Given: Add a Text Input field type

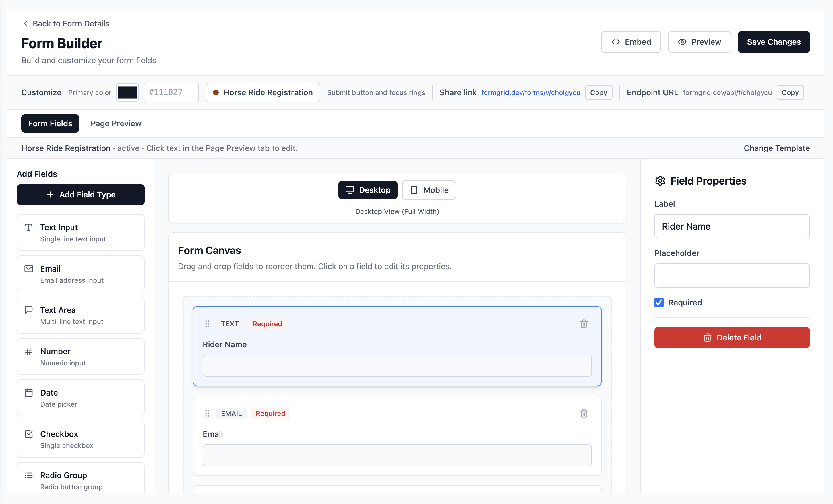Looking at the screenshot, I should coord(80,232).
